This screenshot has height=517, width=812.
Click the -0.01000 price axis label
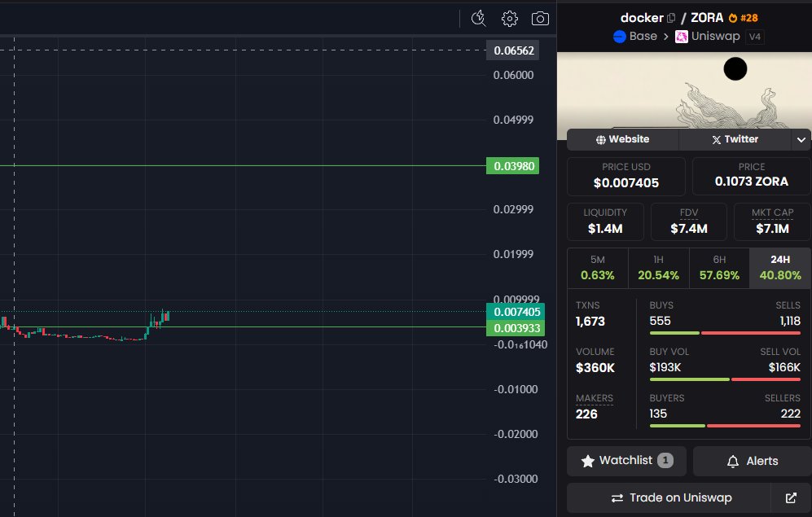(516, 389)
